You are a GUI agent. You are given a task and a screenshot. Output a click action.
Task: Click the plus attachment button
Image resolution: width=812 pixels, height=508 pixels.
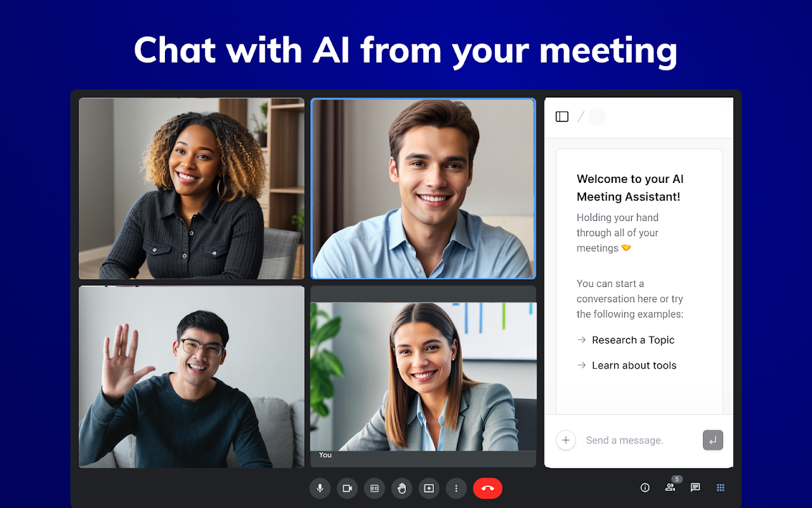click(x=566, y=440)
